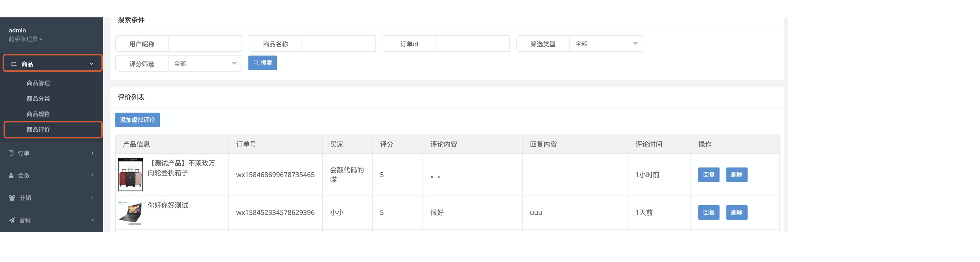Click the 营销 paper-plane icon in sidebar

[12, 220]
